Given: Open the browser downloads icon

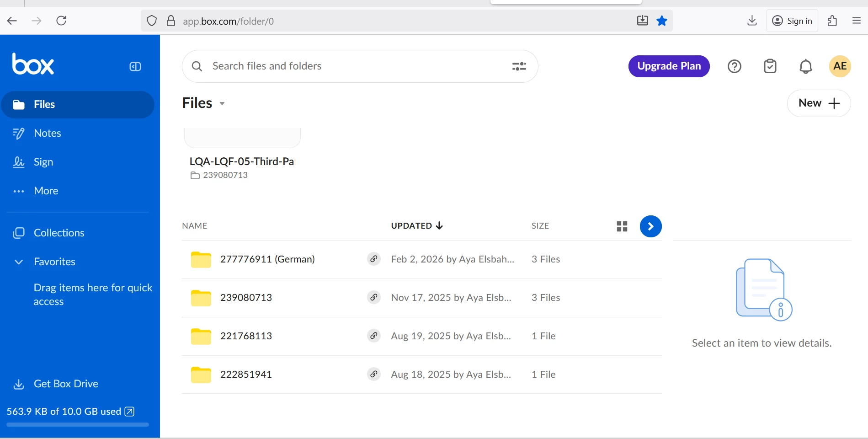Looking at the screenshot, I should 752,21.
